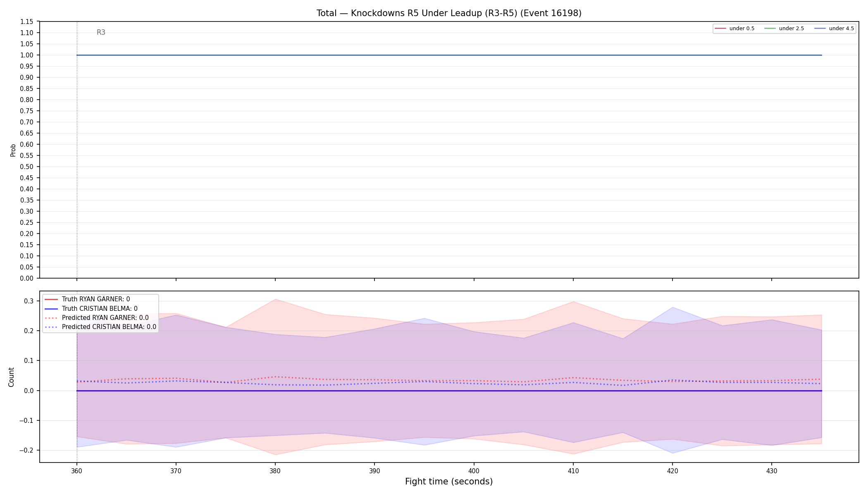Click the 0.00 tick on Prob axis
This screenshot has height=496, width=868.
click(27, 278)
